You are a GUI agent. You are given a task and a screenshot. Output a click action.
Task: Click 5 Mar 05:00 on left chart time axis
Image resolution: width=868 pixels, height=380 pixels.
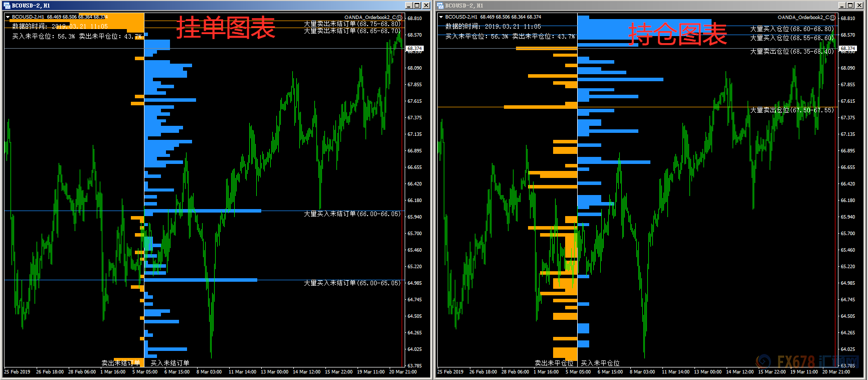point(145,372)
